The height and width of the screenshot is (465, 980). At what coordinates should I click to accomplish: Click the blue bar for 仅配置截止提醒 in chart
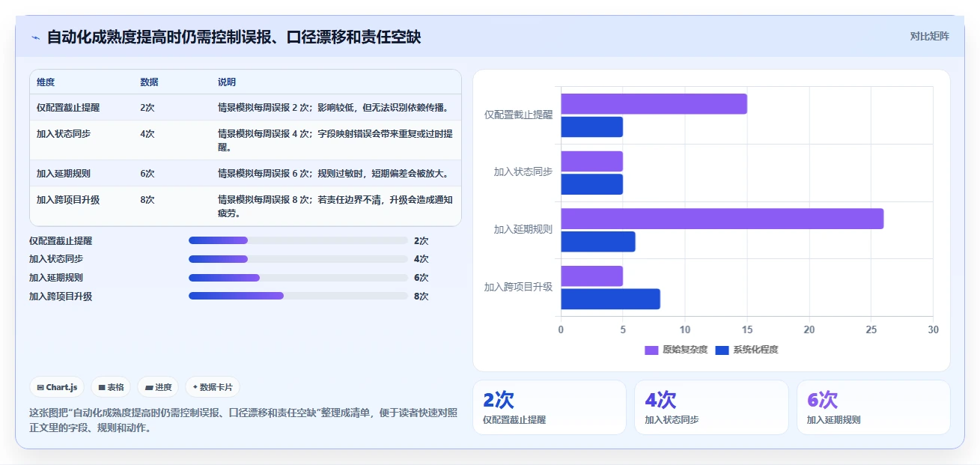click(x=591, y=127)
